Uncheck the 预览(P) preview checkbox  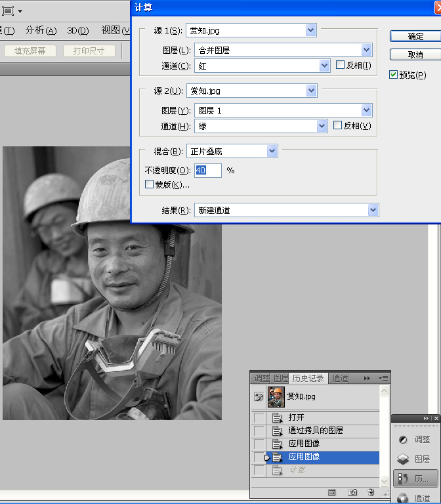(394, 75)
